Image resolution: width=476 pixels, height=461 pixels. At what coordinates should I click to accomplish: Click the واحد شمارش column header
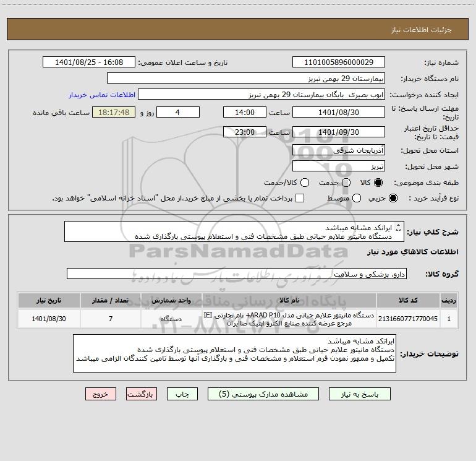pos(171,300)
